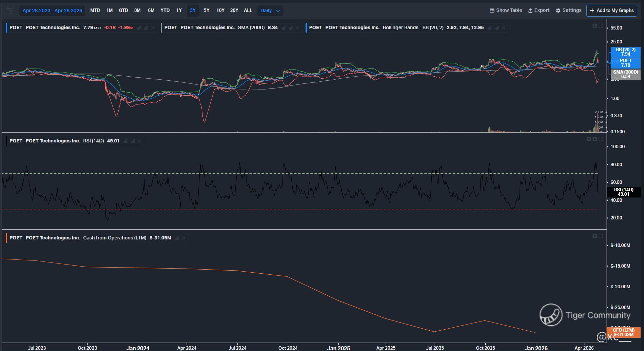The image size is (644, 351).
Task: Toggle the sidebar menu icon at top left
Action: point(10,11)
